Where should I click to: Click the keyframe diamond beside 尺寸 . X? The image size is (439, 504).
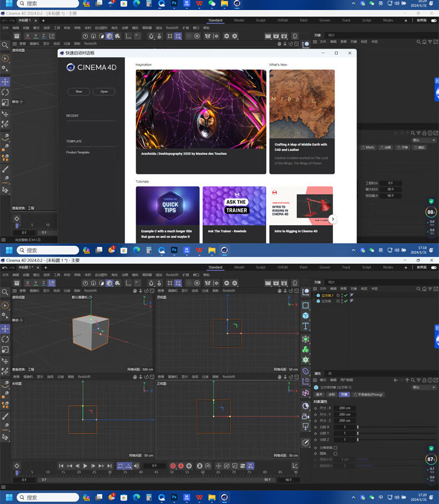(316, 408)
